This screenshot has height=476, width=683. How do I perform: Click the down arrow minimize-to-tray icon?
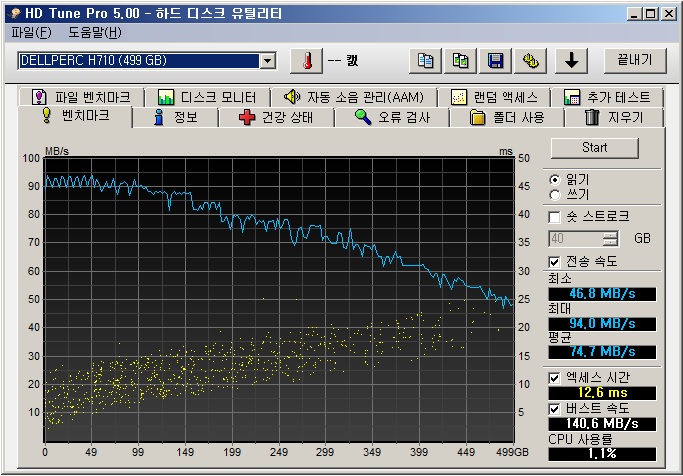click(x=571, y=61)
